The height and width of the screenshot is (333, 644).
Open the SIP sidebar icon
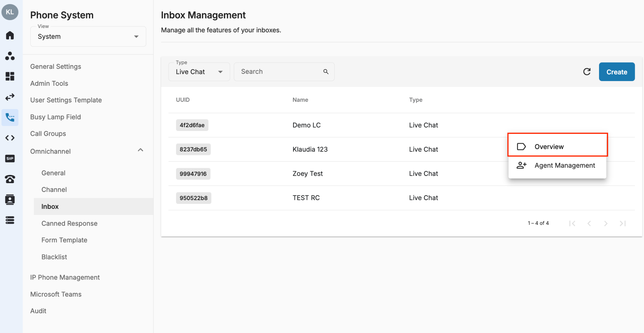tap(10, 158)
